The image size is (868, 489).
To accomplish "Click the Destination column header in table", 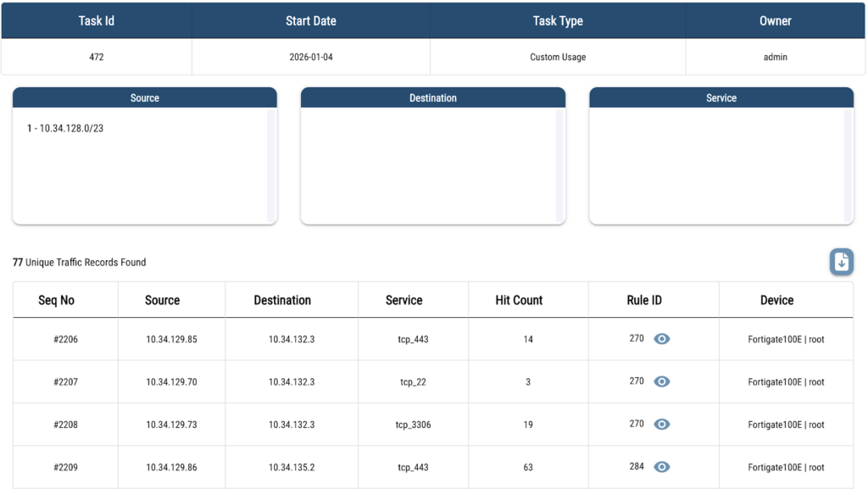I will [282, 300].
